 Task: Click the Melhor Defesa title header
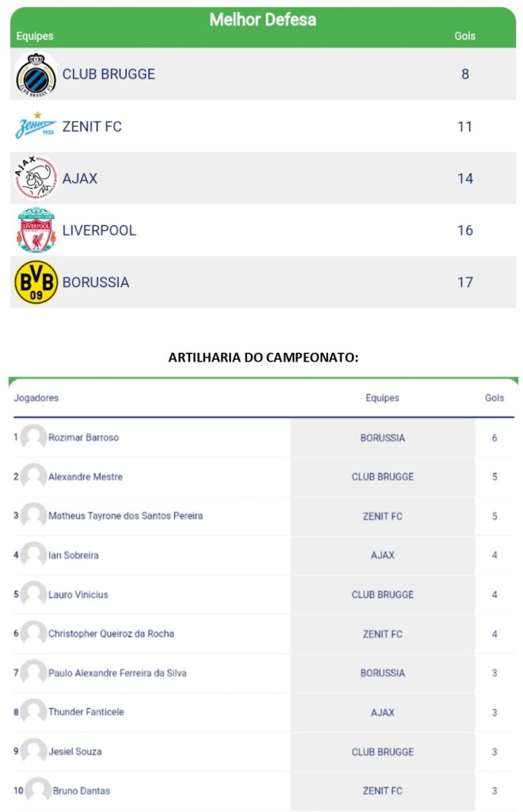pos(262,20)
